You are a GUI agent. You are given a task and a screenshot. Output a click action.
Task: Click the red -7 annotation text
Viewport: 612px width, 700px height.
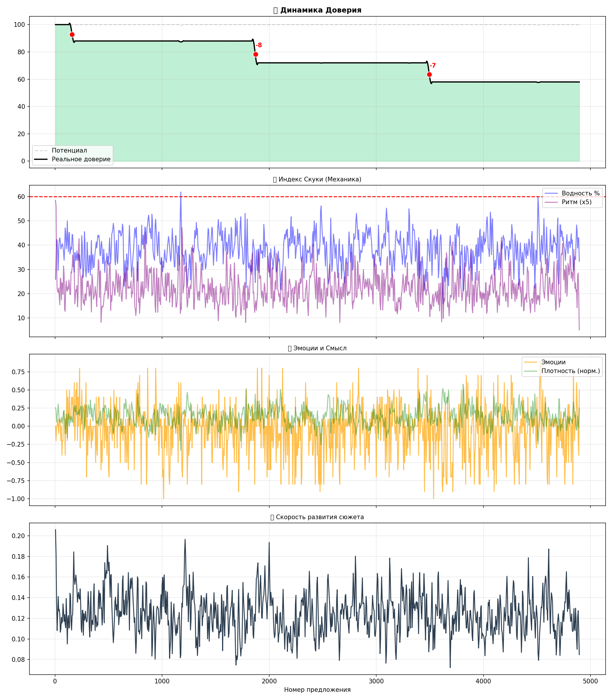coord(433,66)
